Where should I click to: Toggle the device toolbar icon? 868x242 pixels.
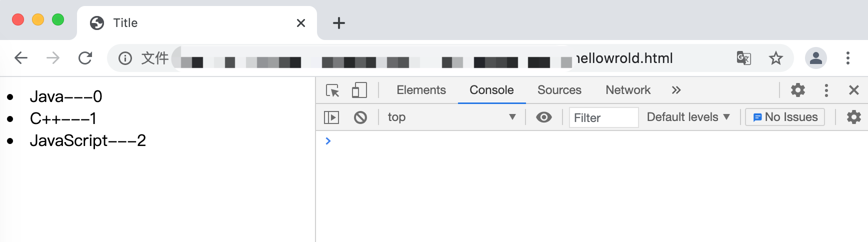pyautogui.click(x=359, y=90)
